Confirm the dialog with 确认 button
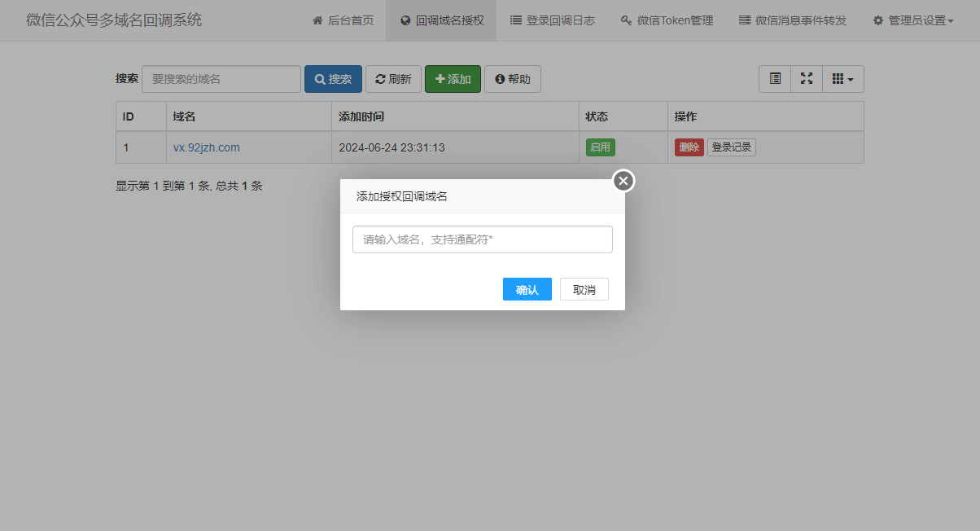Viewport: 980px width, 531px height. coord(527,289)
